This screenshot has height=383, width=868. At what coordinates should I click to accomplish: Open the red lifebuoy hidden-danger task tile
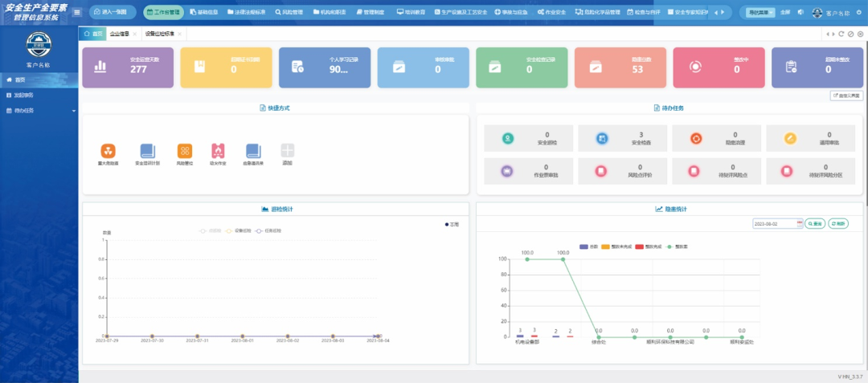(717, 138)
